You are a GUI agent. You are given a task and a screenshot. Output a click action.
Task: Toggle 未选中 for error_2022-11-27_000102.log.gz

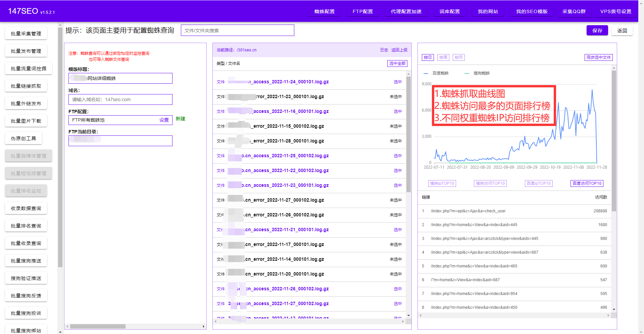396,200
